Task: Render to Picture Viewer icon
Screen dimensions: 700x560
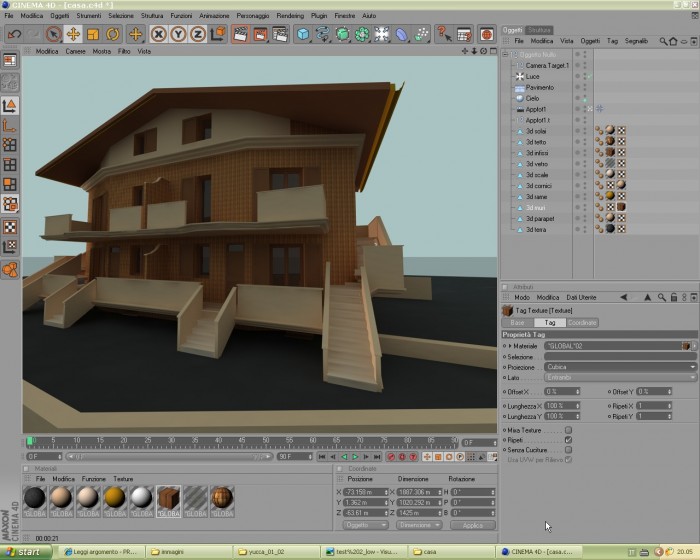Action: coord(260,34)
